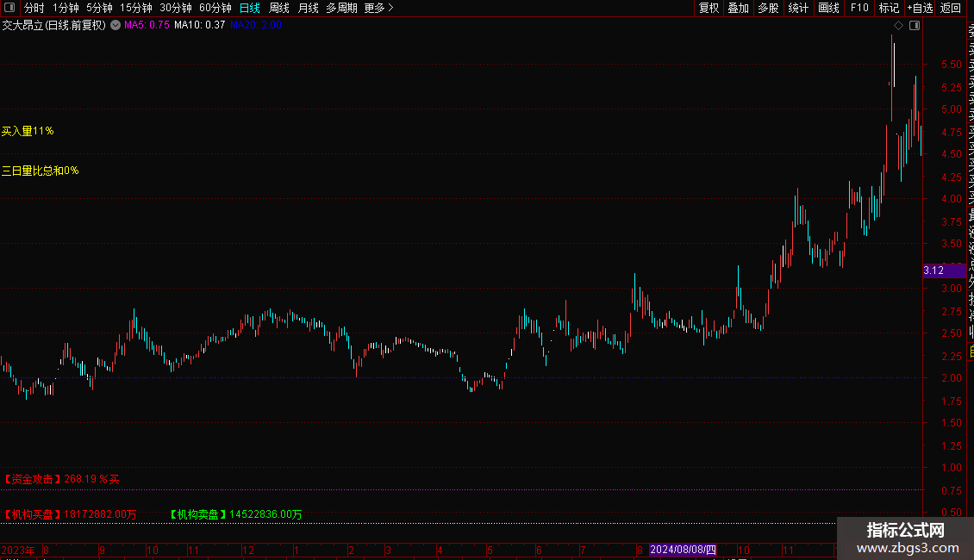Open the 多股 multi-stock view
The width and height of the screenshot is (974, 560).
coord(768,8)
